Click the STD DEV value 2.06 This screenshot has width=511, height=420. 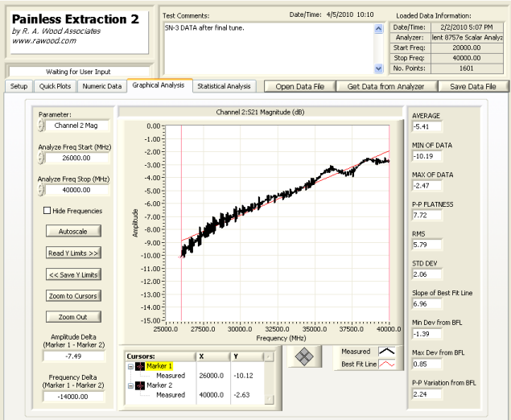click(x=427, y=274)
